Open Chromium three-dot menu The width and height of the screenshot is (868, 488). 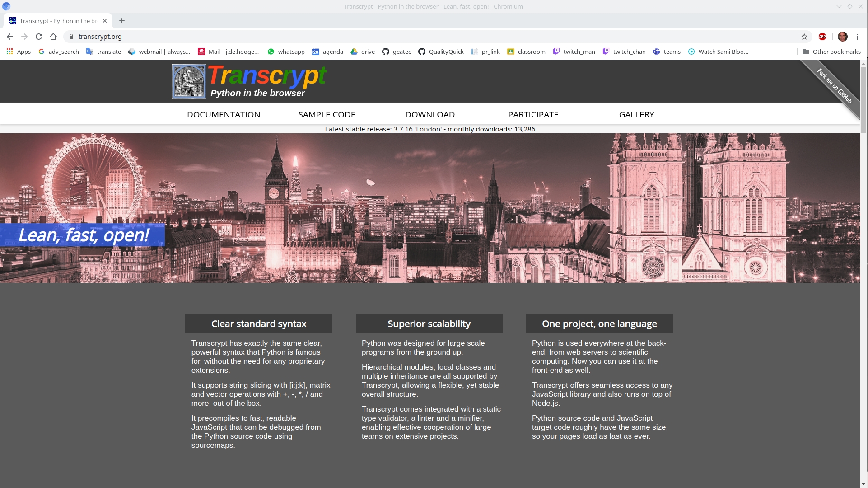(857, 37)
